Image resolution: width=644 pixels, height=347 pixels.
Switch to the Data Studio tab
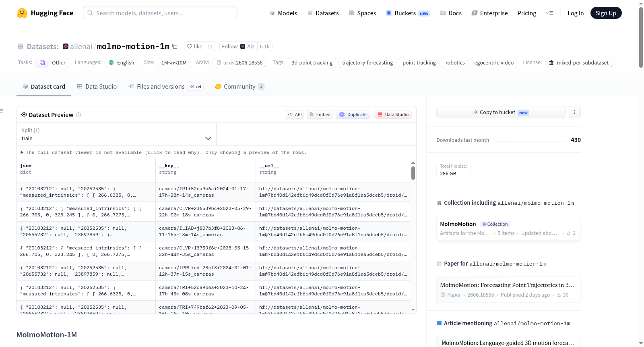[x=97, y=86]
